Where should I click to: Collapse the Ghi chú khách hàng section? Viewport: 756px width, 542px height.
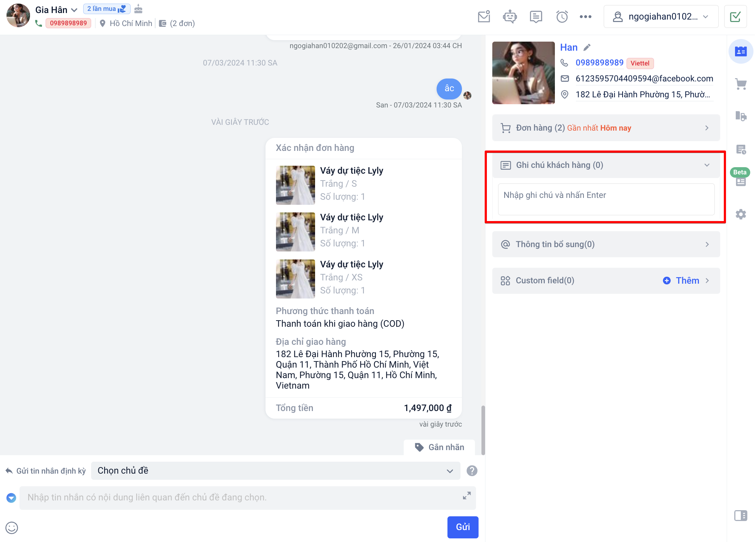click(706, 165)
